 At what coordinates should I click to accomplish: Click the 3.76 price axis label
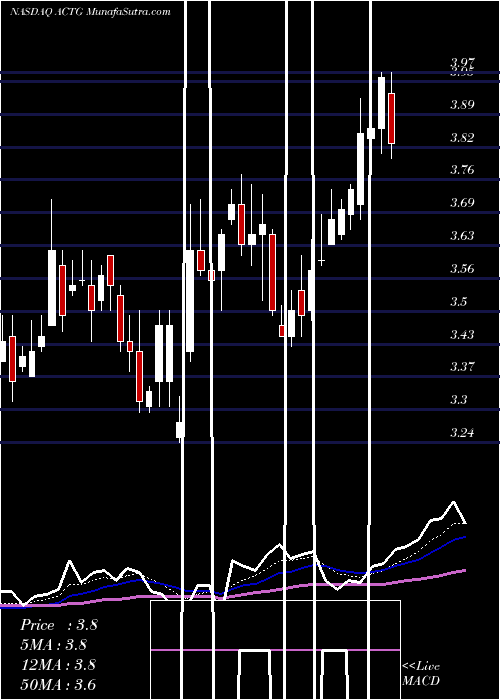coord(462,170)
